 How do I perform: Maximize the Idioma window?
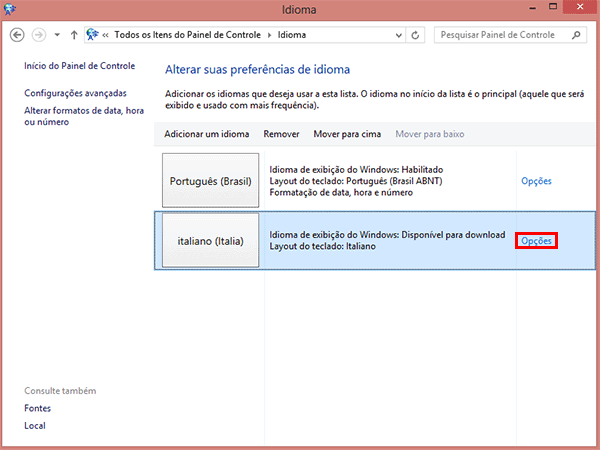click(553, 7)
